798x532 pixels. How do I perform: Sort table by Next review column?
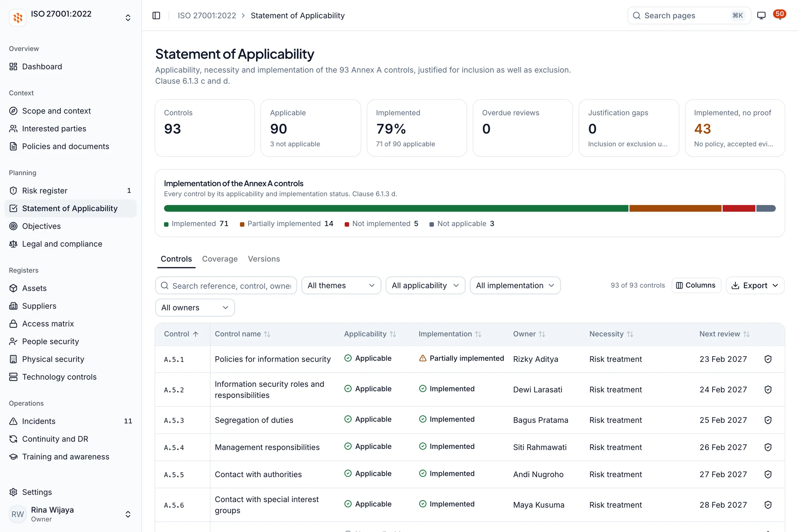[725, 334]
